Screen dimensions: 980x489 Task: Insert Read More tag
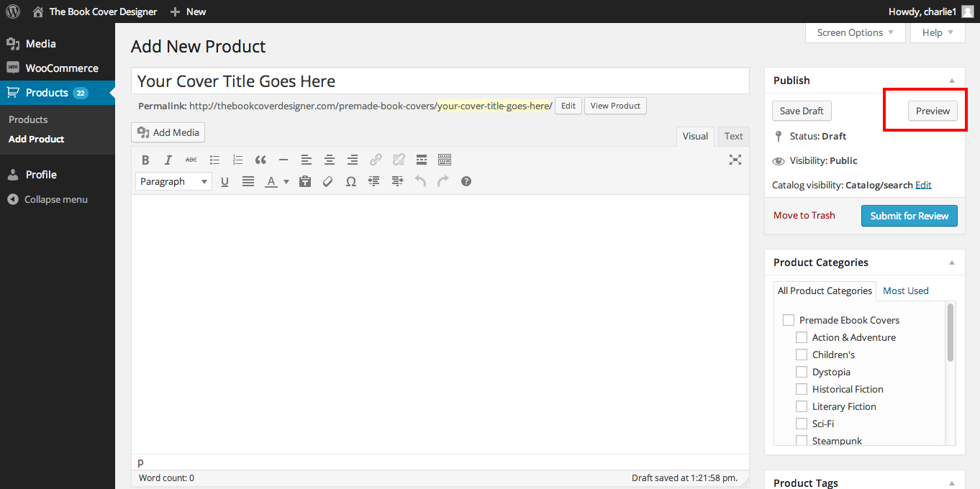tap(422, 160)
